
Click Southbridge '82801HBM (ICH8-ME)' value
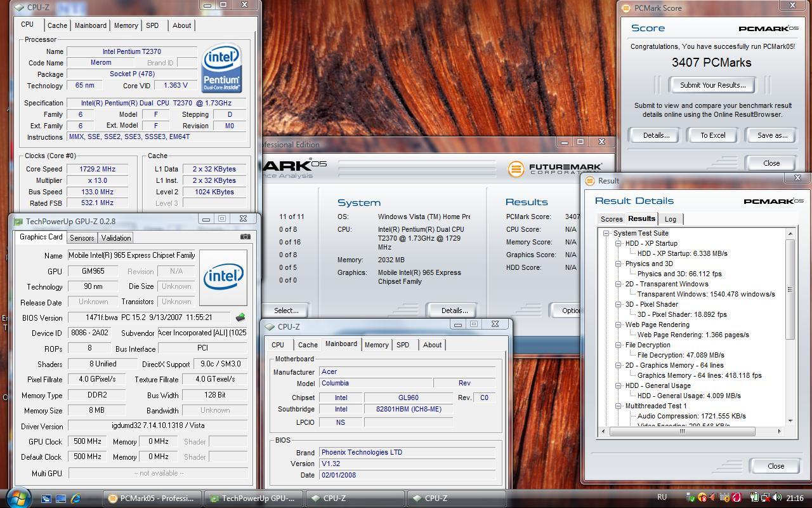[409, 410]
